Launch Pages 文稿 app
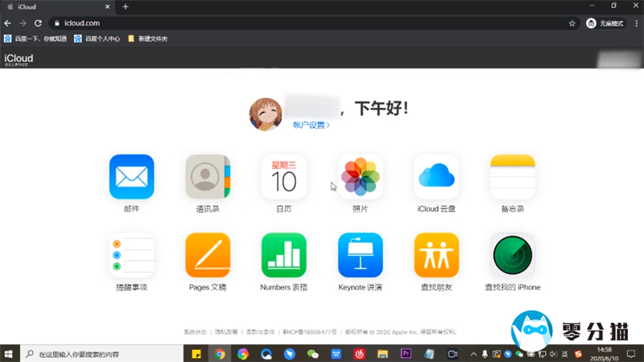644x362 pixels. (207, 255)
